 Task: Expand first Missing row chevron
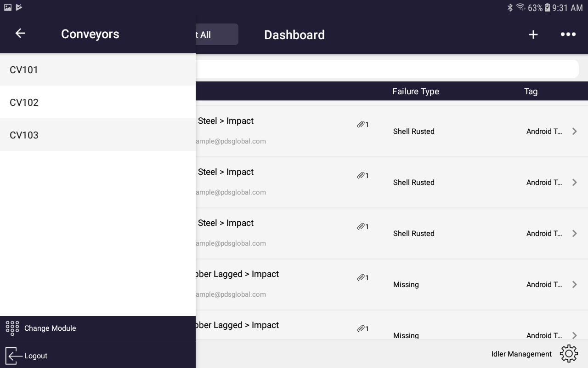pos(574,285)
